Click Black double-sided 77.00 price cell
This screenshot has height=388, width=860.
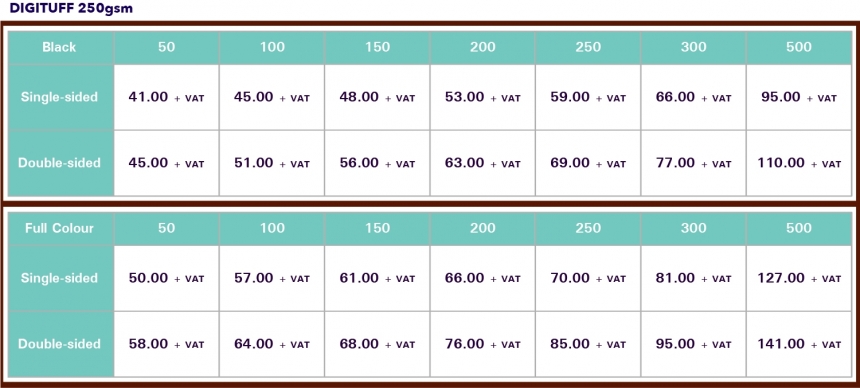tap(693, 163)
